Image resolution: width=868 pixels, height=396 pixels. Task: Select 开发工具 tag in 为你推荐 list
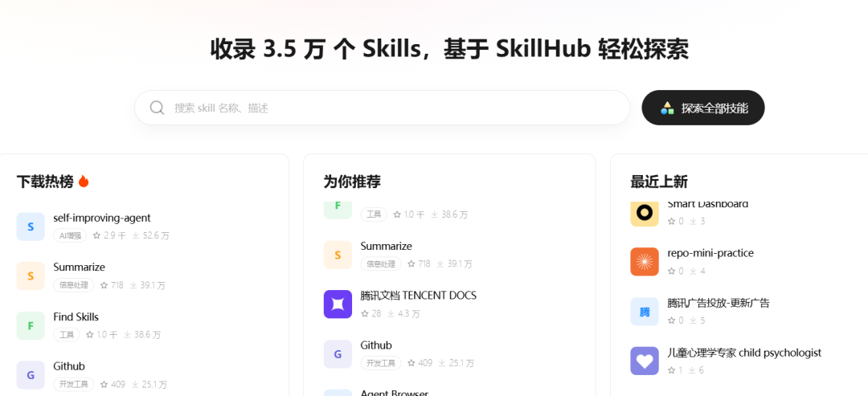click(381, 363)
